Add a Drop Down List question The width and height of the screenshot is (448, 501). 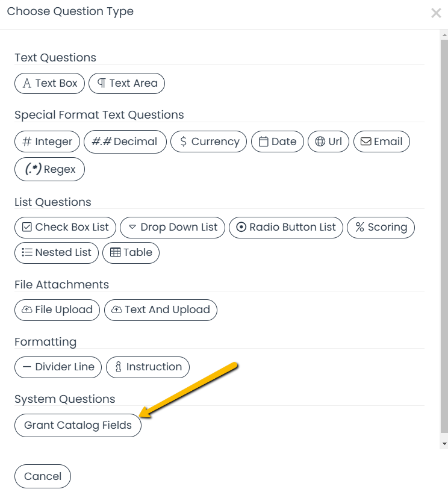point(172,227)
